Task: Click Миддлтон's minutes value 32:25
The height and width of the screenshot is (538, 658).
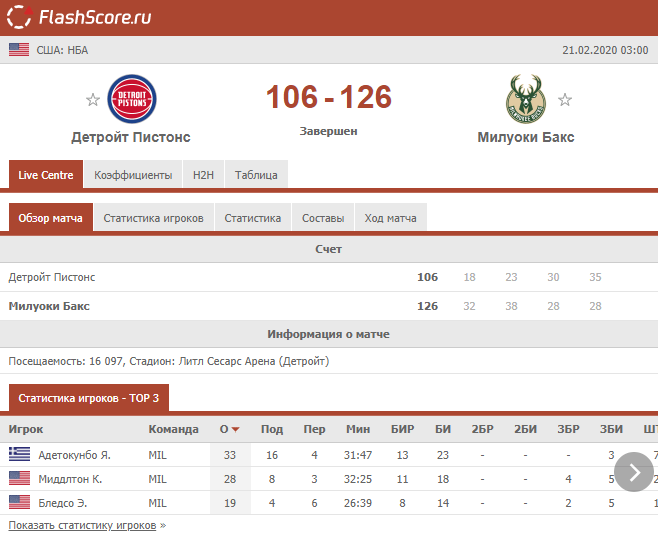Action: pyautogui.click(x=358, y=479)
